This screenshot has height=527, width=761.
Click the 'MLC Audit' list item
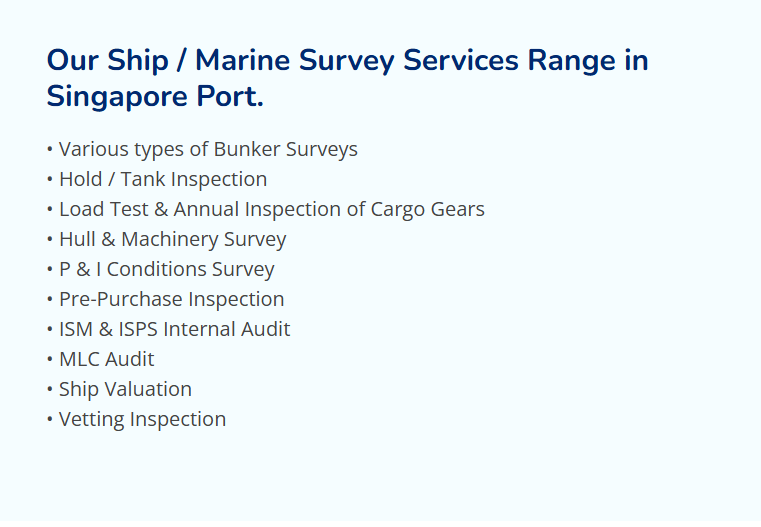pyautogui.click(x=106, y=359)
